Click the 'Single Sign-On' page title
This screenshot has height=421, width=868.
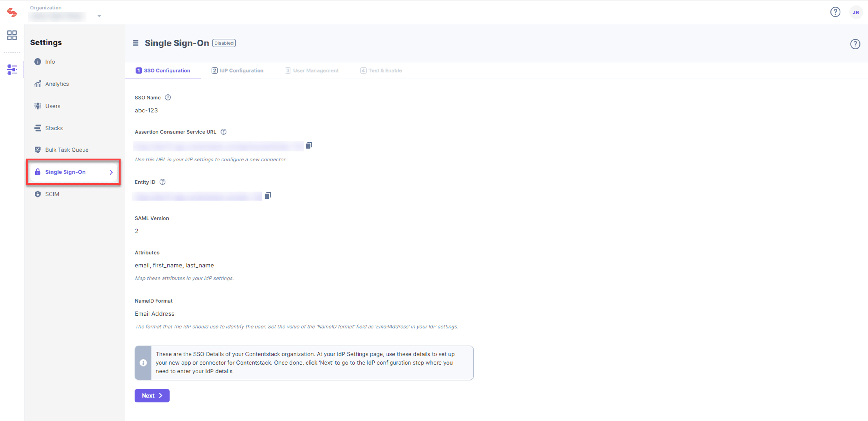tap(177, 43)
